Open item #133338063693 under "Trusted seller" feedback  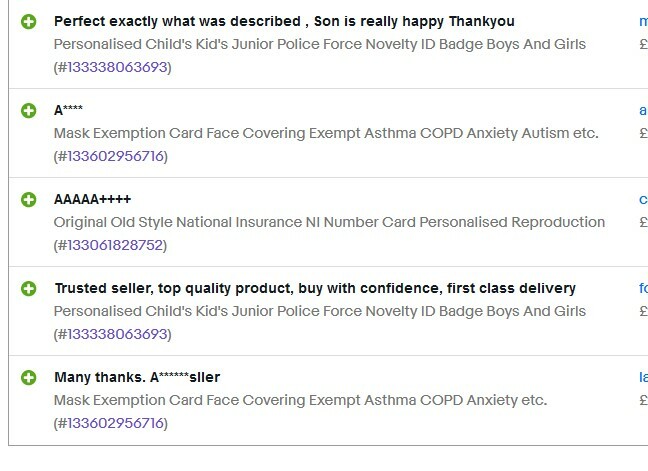(117, 334)
